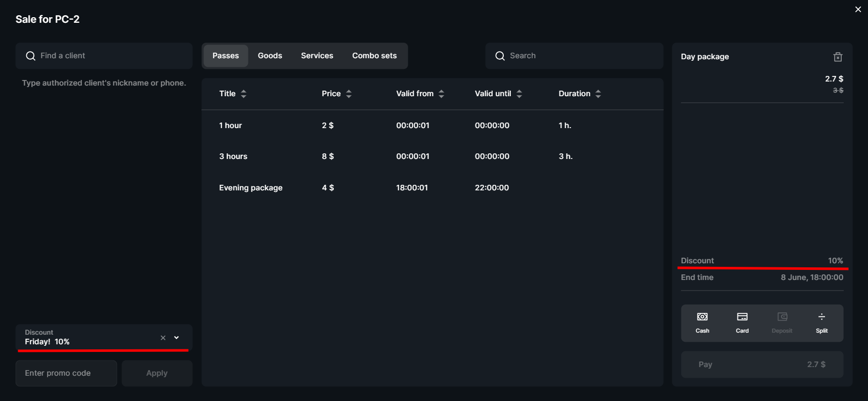Screen dimensions: 868x401
Task: Clear the Friday! 10% discount
Action: tap(163, 338)
